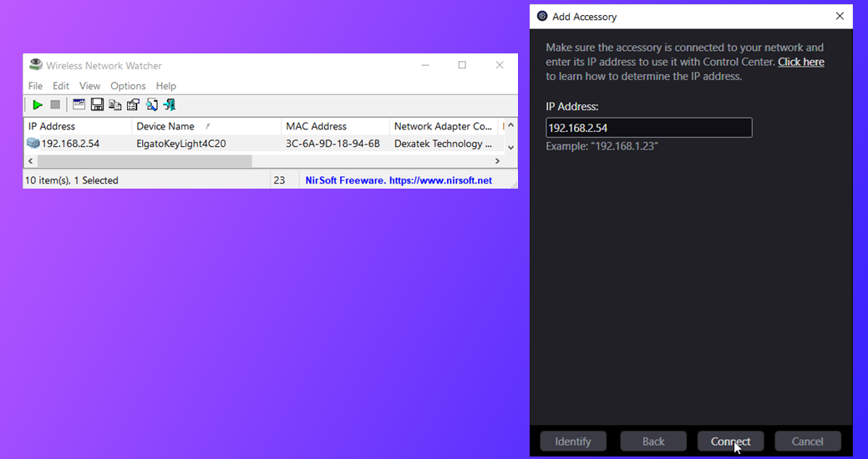Open the NirSoft Freeware website link
Screen dimensions: 868x459
398,180
